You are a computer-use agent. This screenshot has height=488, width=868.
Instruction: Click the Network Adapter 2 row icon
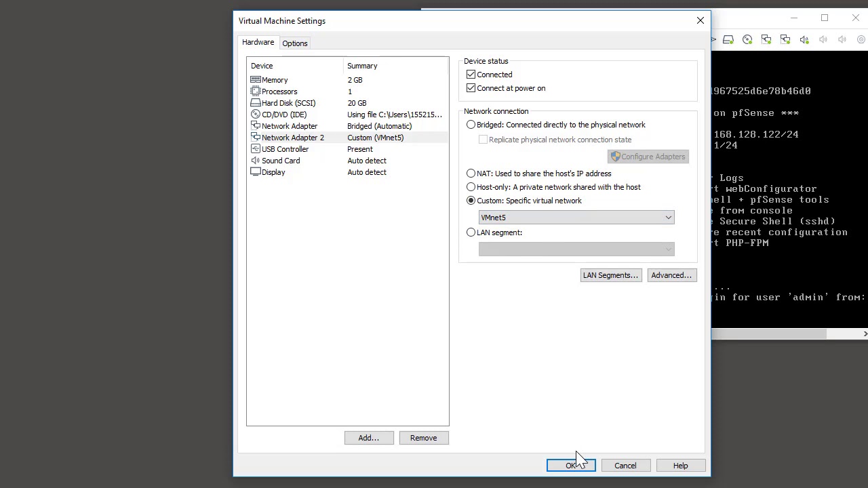(256, 138)
